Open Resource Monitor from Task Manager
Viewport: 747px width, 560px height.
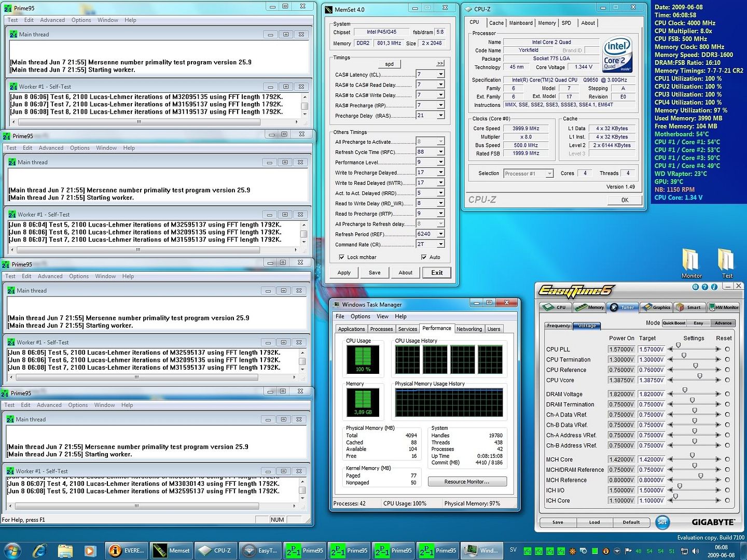pos(467,482)
